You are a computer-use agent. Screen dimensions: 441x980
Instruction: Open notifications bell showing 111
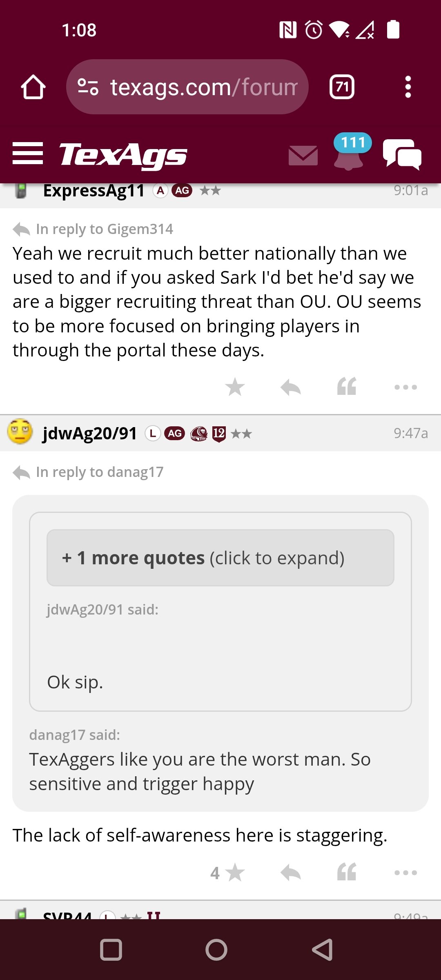[349, 152]
